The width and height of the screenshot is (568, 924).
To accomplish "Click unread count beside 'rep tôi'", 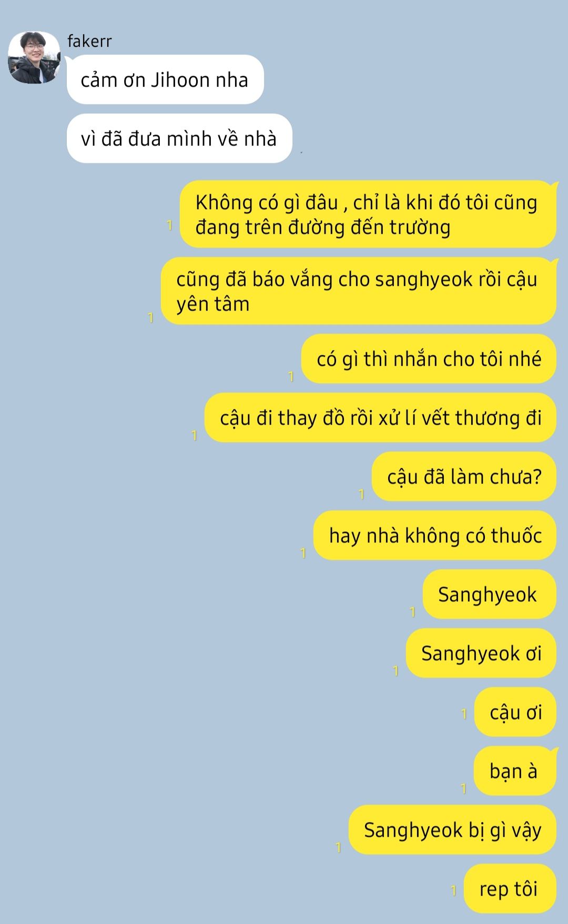I will pyautogui.click(x=453, y=890).
